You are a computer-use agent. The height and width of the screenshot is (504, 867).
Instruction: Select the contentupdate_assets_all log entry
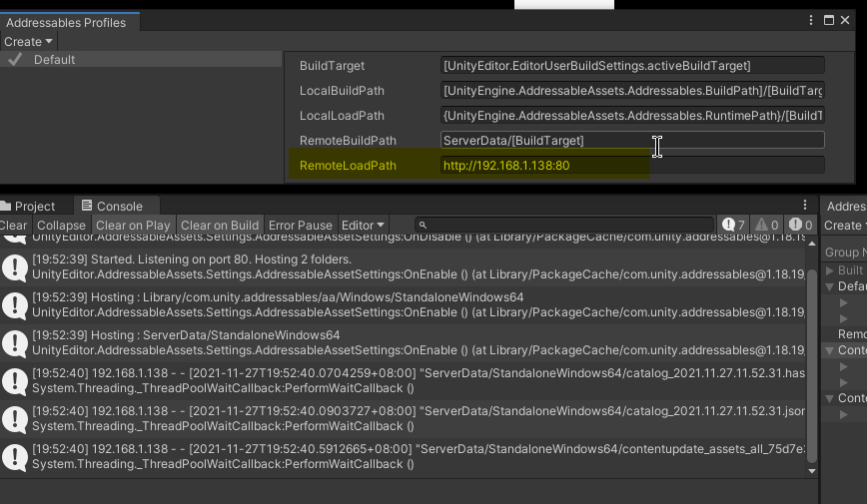coord(404,456)
